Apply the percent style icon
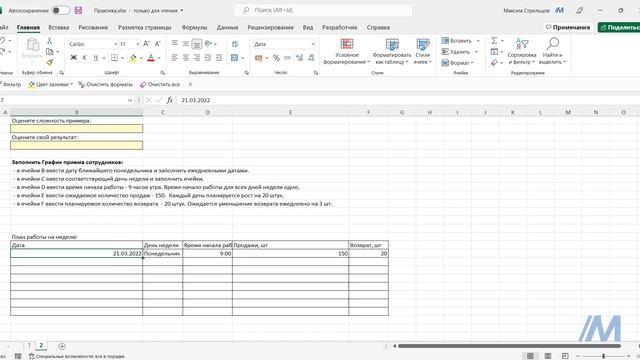 coord(276,58)
